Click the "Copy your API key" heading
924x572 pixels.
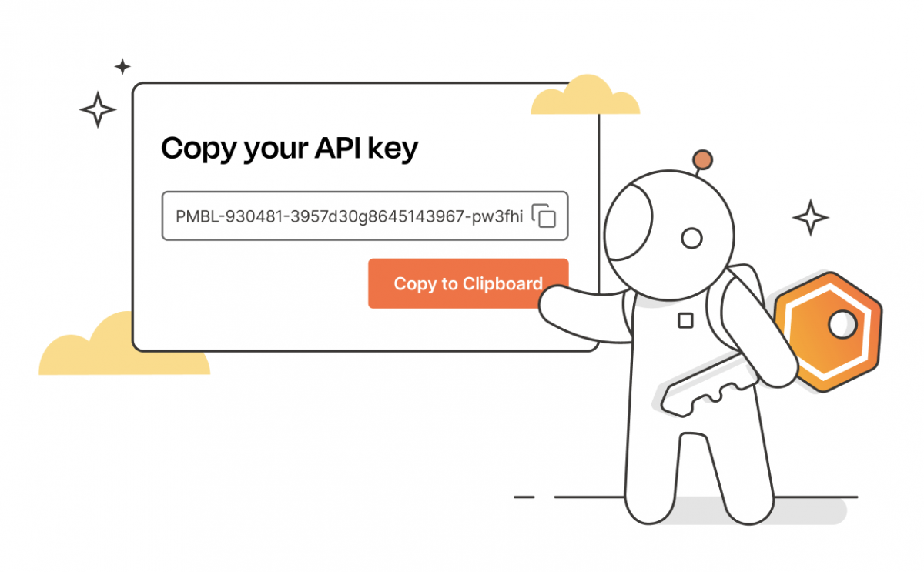coord(290,148)
